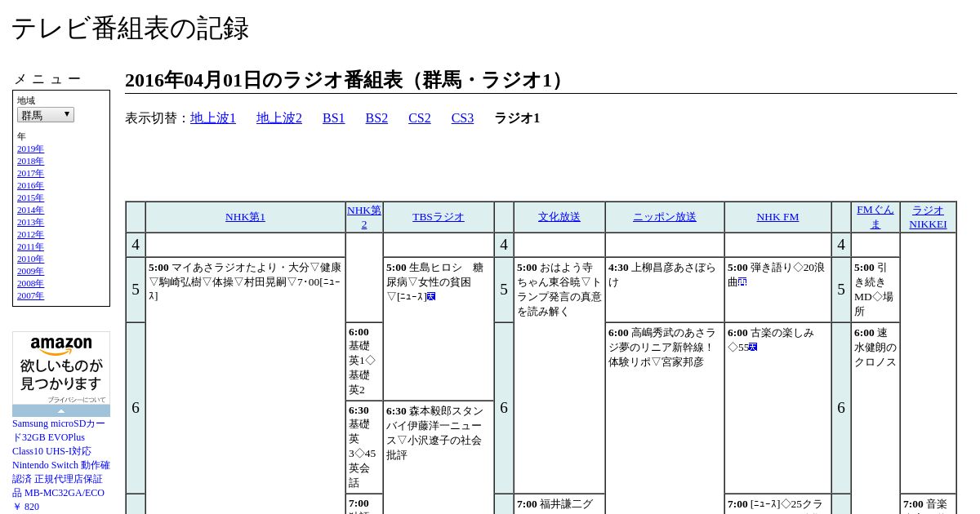This screenshot has width=980, height=514.
Task: Open the 2017年 archive link
Action: click(x=30, y=173)
